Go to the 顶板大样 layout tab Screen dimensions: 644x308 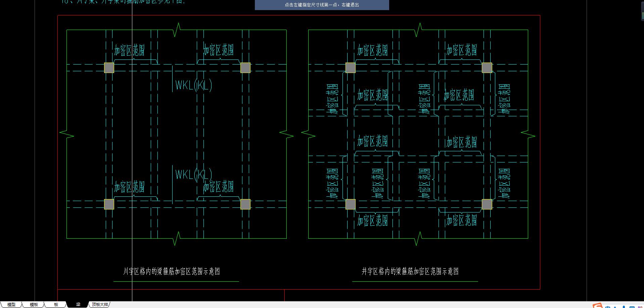pyautogui.click(x=100, y=305)
